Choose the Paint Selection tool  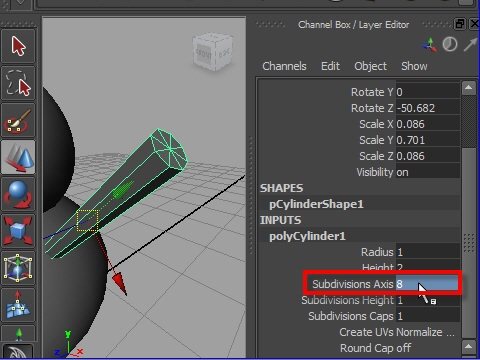click(18, 120)
